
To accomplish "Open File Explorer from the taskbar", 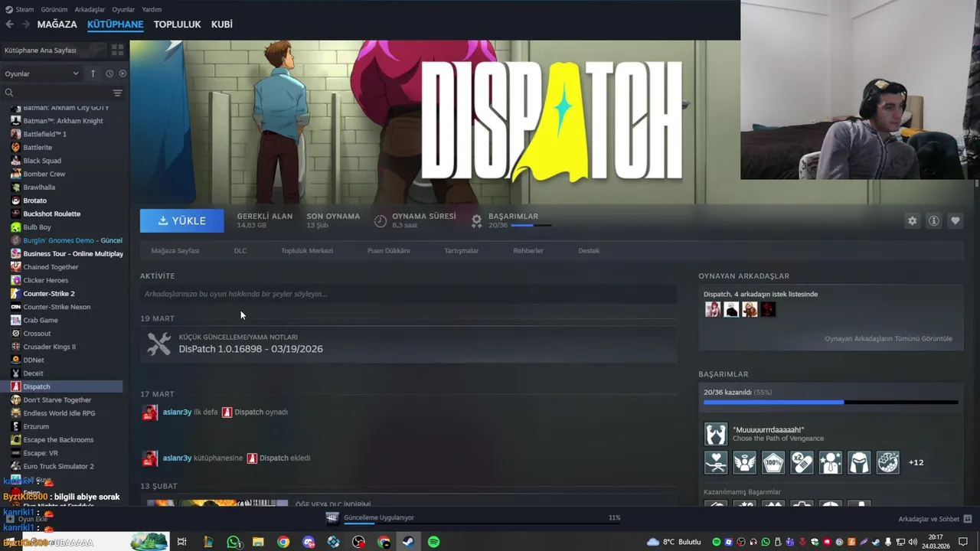I will click(x=258, y=542).
